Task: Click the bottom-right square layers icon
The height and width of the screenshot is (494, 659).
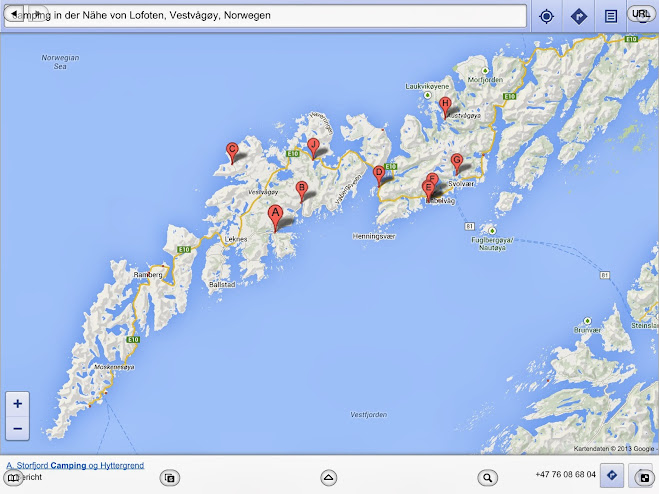Action: coord(643,476)
